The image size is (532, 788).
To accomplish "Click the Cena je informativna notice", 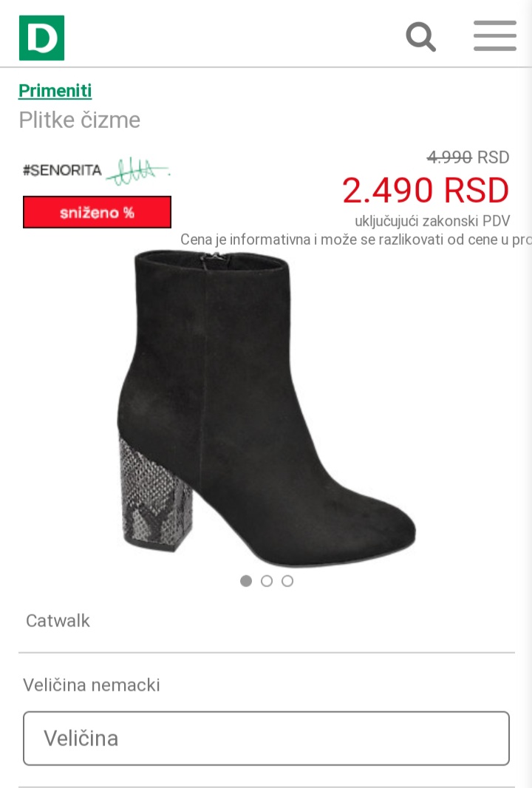I will coord(355,240).
